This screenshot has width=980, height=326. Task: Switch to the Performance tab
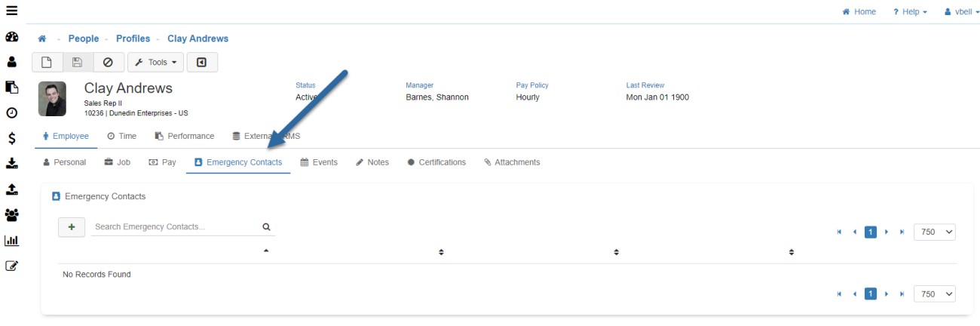point(185,136)
